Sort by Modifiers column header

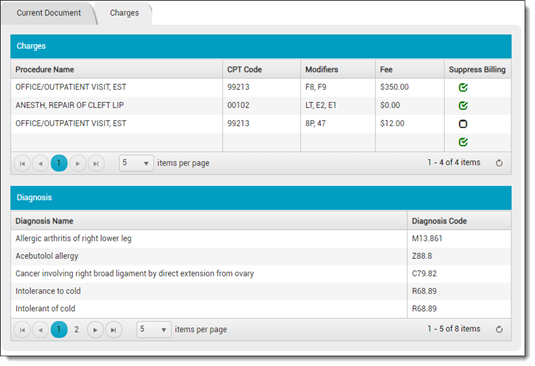(x=338, y=70)
